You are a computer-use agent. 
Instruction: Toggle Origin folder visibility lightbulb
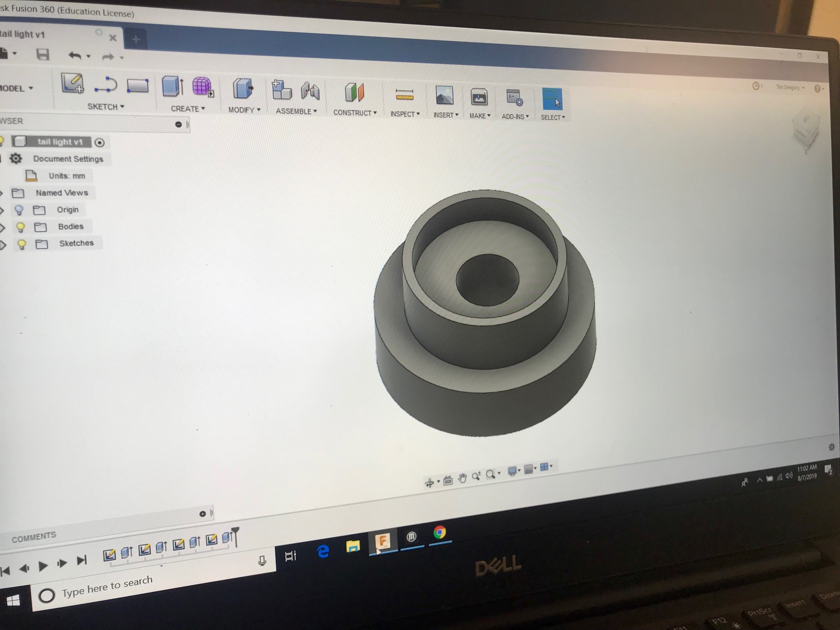pyautogui.click(x=19, y=210)
